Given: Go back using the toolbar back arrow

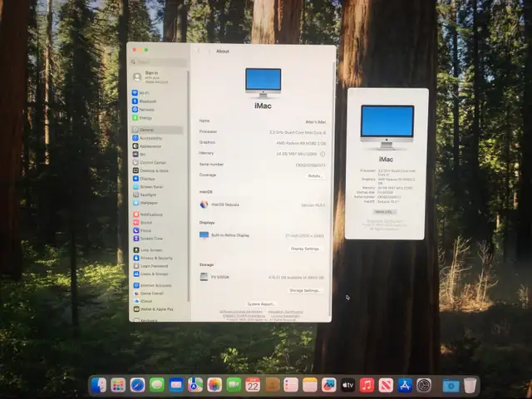Looking at the screenshot, I should coord(199,52).
